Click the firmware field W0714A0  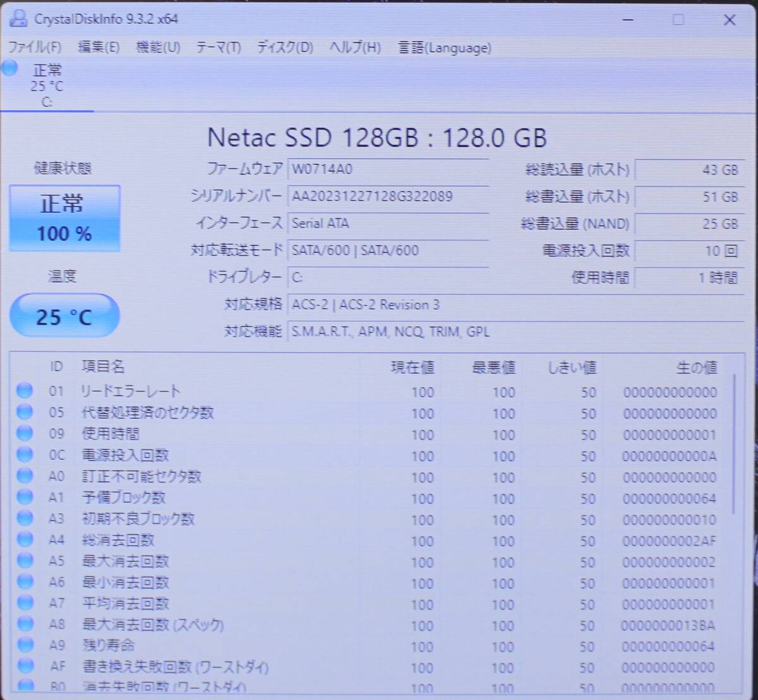pos(388,169)
